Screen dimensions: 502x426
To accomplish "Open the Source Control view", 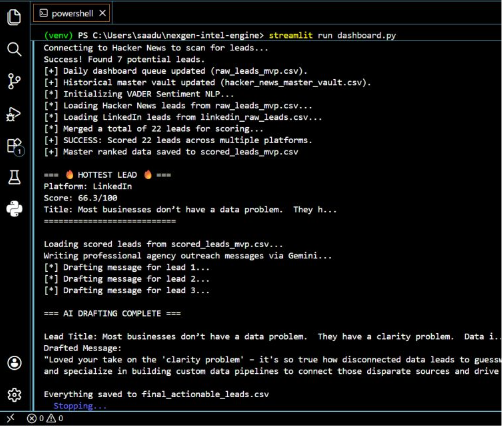I will coord(14,81).
